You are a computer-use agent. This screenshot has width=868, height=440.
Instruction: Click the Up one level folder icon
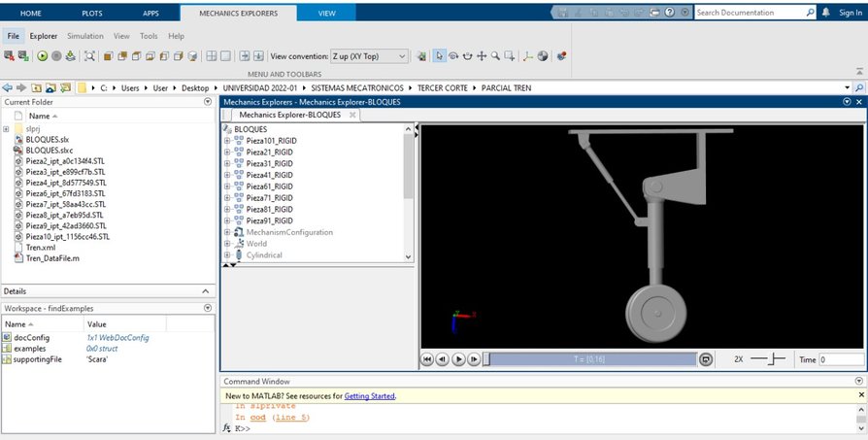click(x=36, y=87)
